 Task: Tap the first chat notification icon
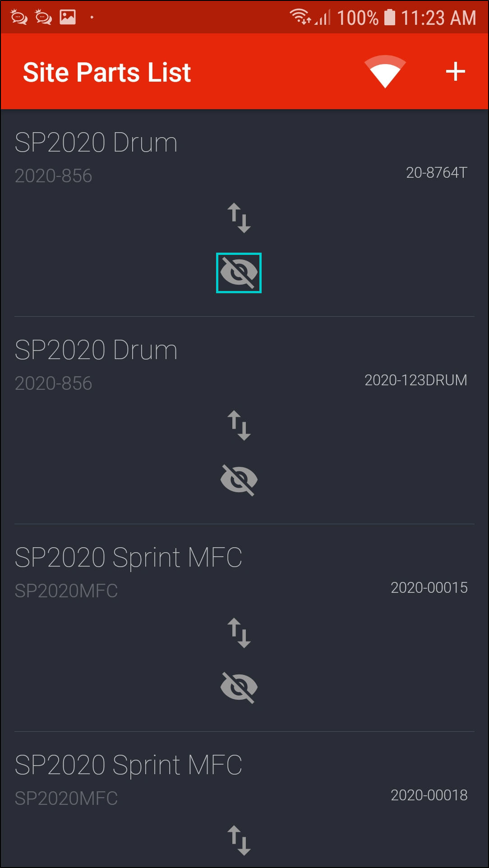19,17
